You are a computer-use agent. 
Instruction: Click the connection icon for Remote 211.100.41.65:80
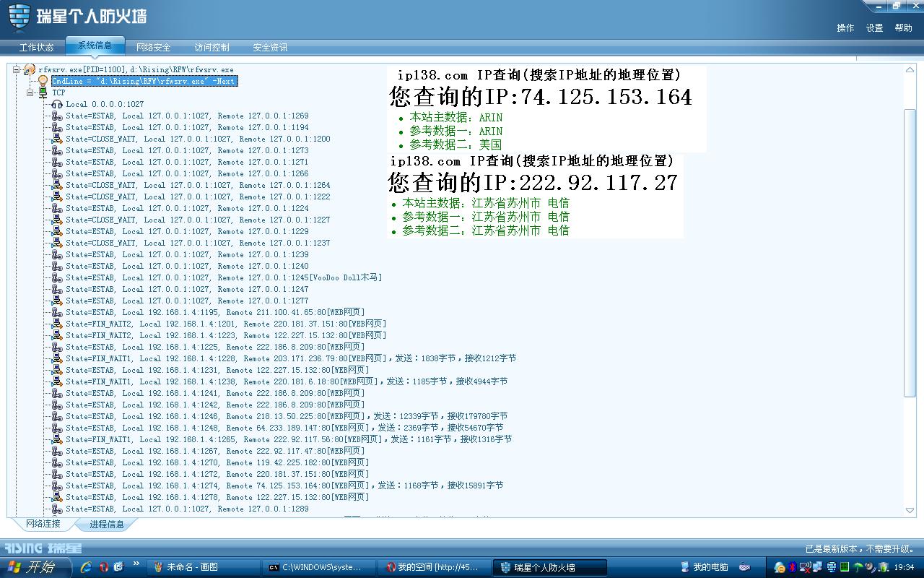[57, 312]
